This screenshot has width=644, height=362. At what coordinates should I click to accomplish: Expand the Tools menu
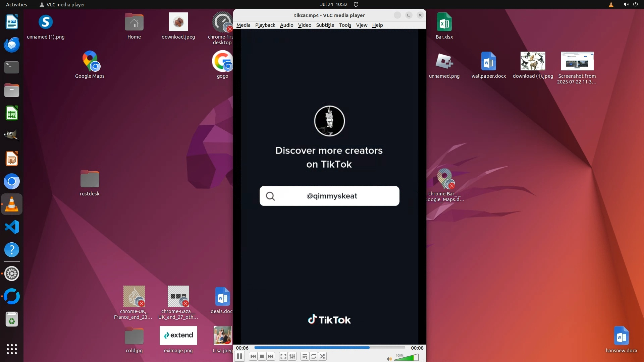click(x=345, y=25)
